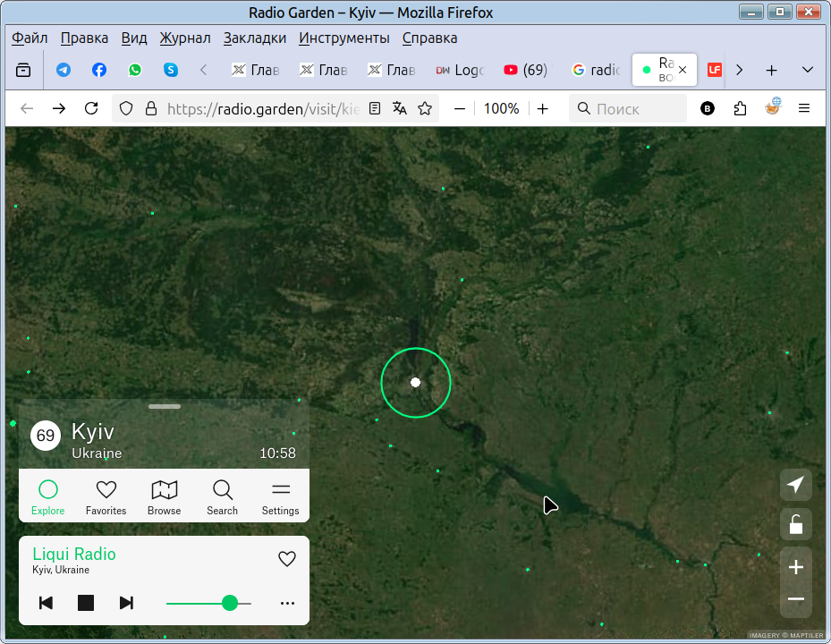831x644 pixels.
Task: Open the Справка menu
Action: (429, 38)
